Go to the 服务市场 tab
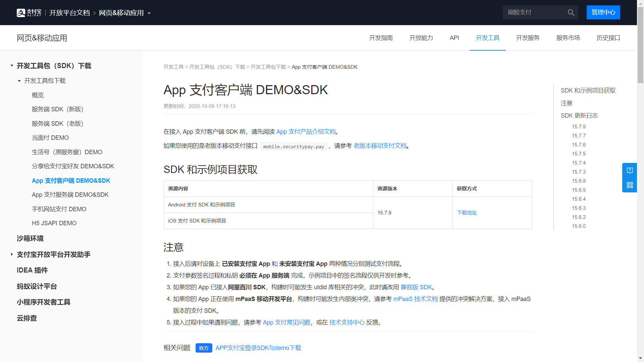 point(568,38)
